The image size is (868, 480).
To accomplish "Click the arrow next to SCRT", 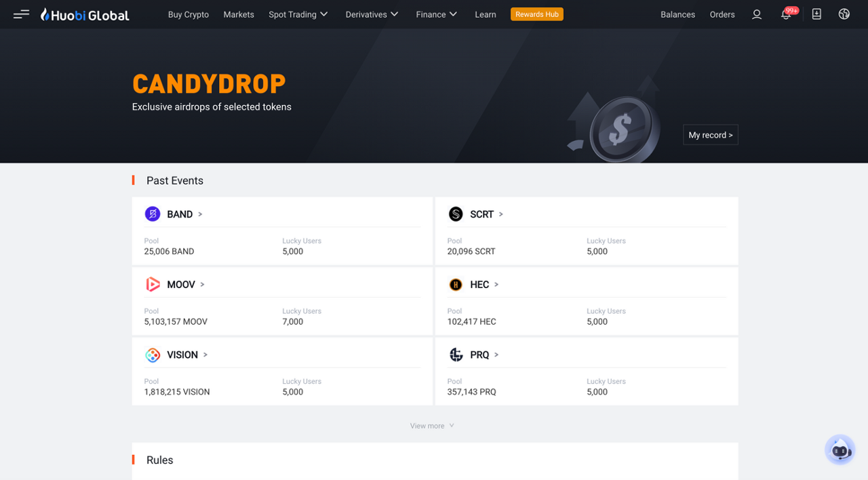I will (501, 214).
